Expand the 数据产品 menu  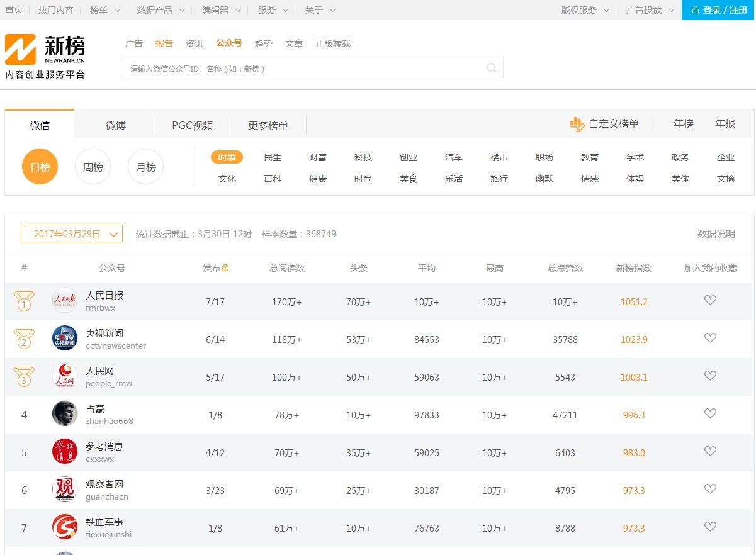pyautogui.click(x=161, y=10)
